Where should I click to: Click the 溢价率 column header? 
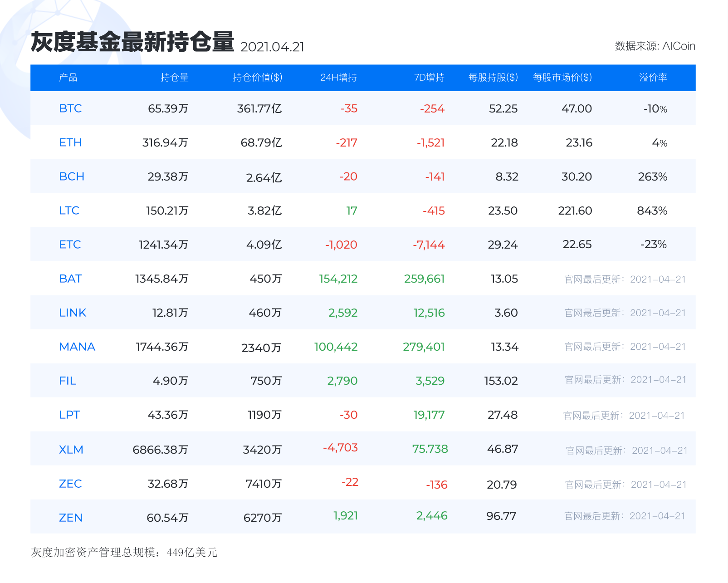(653, 78)
